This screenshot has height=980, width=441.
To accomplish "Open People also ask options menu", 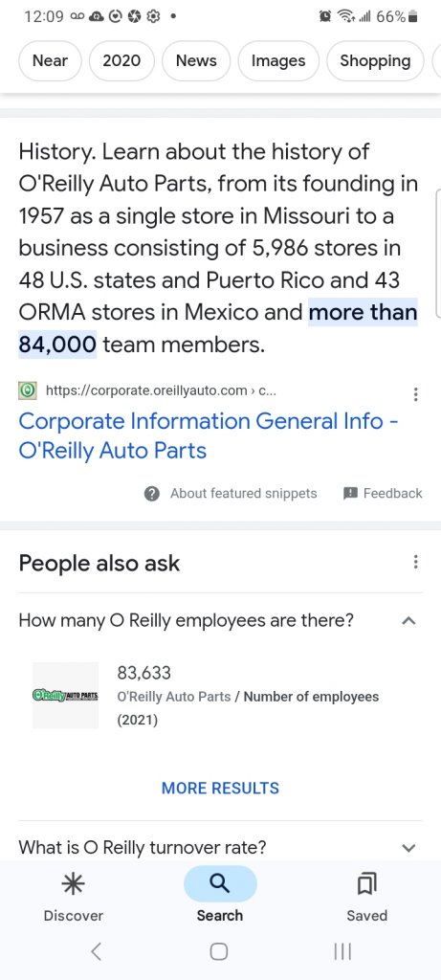I will click(x=415, y=562).
